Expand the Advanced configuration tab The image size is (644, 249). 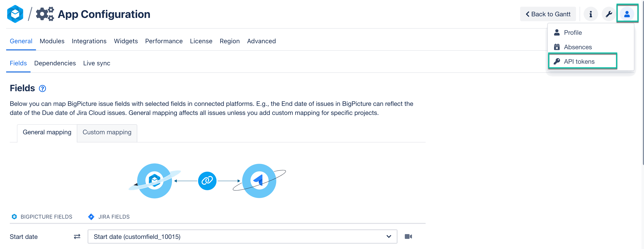pos(261,41)
